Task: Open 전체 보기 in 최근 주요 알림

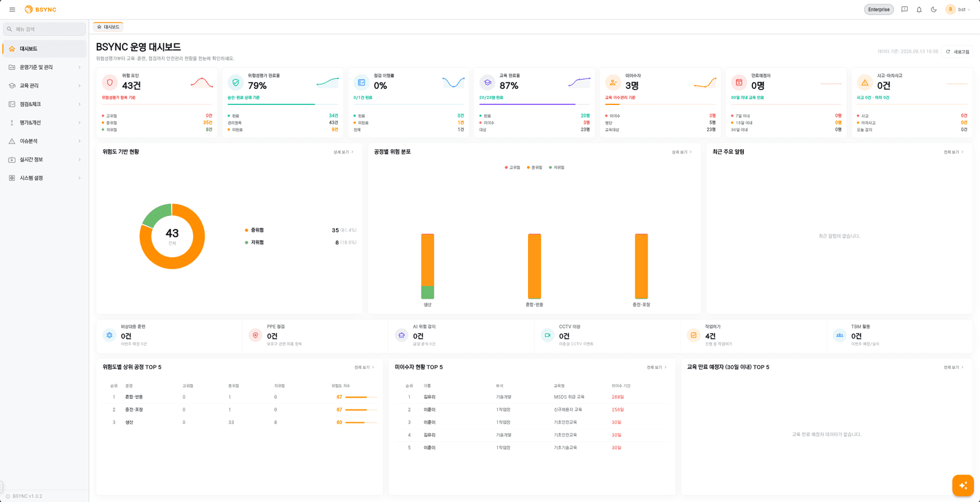Action: tap(954, 152)
